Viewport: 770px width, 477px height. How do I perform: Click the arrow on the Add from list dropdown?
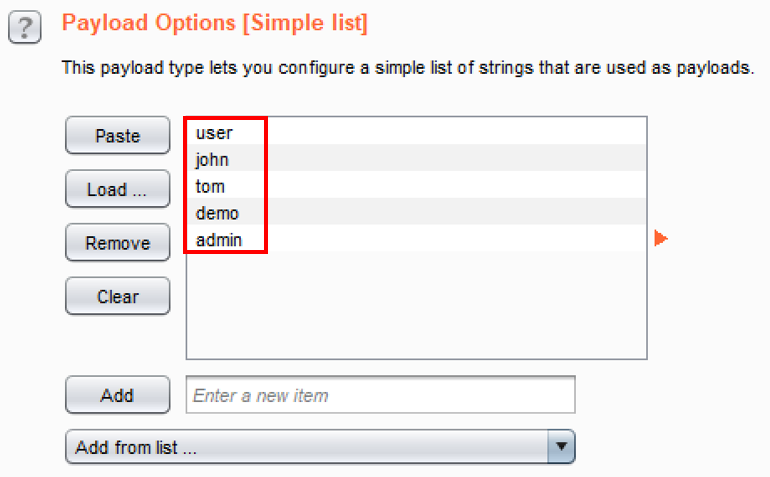(562, 447)
